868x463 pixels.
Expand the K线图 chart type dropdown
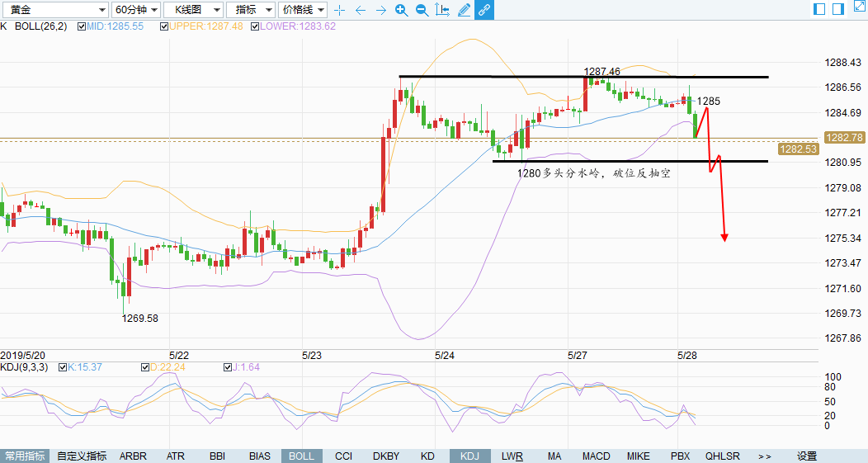click(193, 10)
